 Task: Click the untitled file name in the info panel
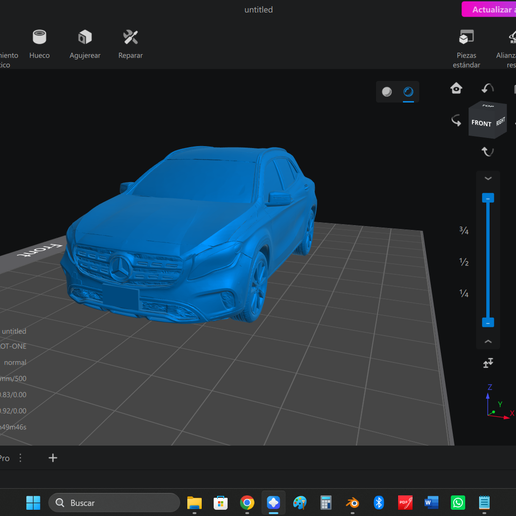(x=14, y=331)
